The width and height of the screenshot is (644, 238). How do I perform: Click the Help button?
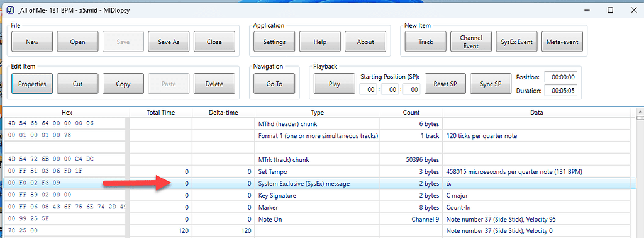pos(320,42)
